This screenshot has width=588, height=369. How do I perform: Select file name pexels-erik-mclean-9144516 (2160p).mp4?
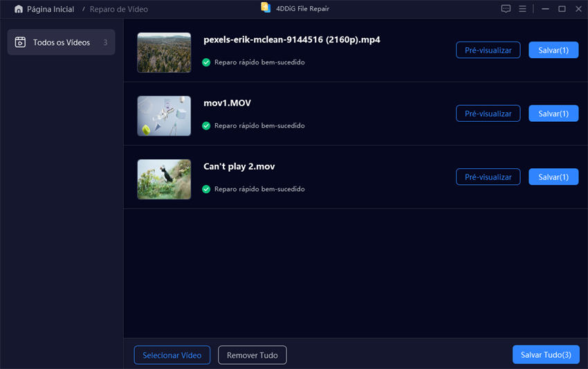292,39
